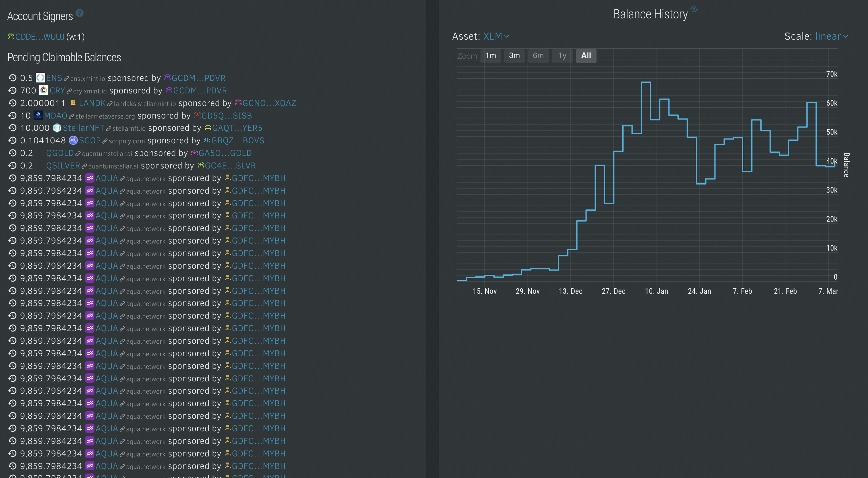Click the Account Signers help question icon

pos(80,13)
